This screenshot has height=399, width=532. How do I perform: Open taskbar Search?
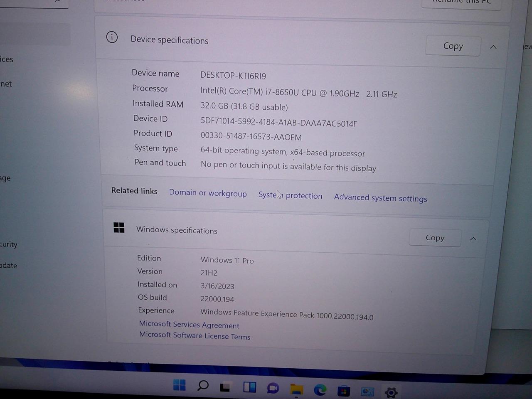click(203, 386)
